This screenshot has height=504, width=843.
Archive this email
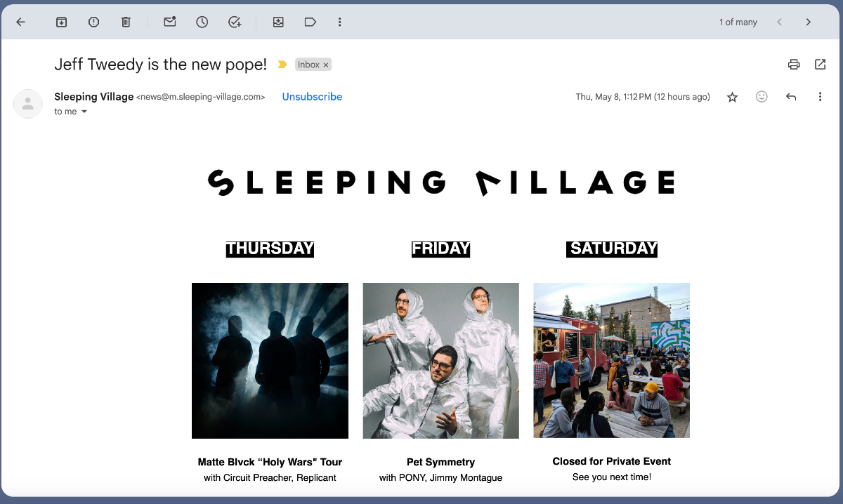61,22
